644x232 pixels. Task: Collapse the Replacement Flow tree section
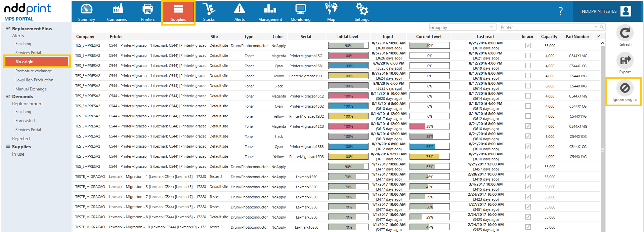click(x=8, y=29)
